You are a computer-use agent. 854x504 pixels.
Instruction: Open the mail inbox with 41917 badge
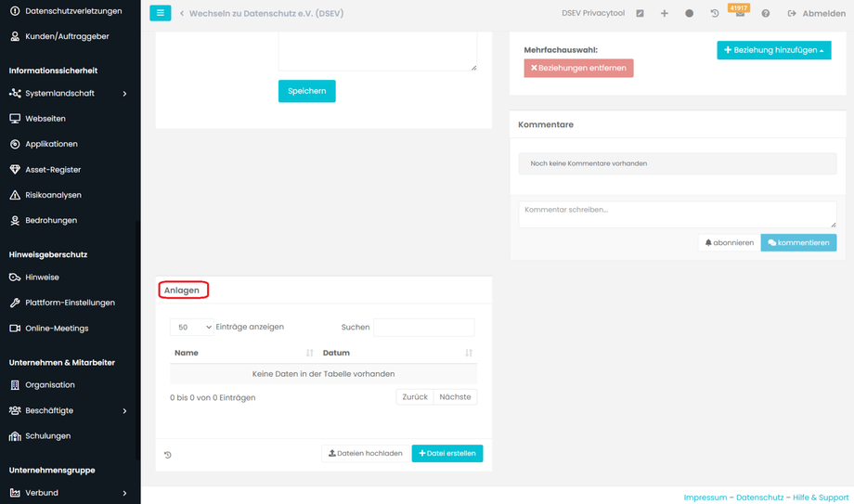pyautogui.click(x=740, y=12)
